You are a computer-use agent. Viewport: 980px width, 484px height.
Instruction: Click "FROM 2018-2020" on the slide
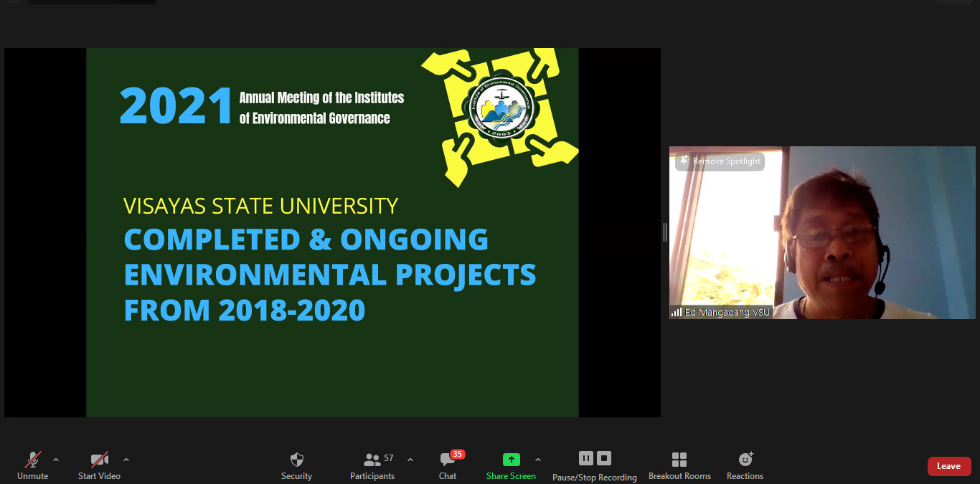245,310
